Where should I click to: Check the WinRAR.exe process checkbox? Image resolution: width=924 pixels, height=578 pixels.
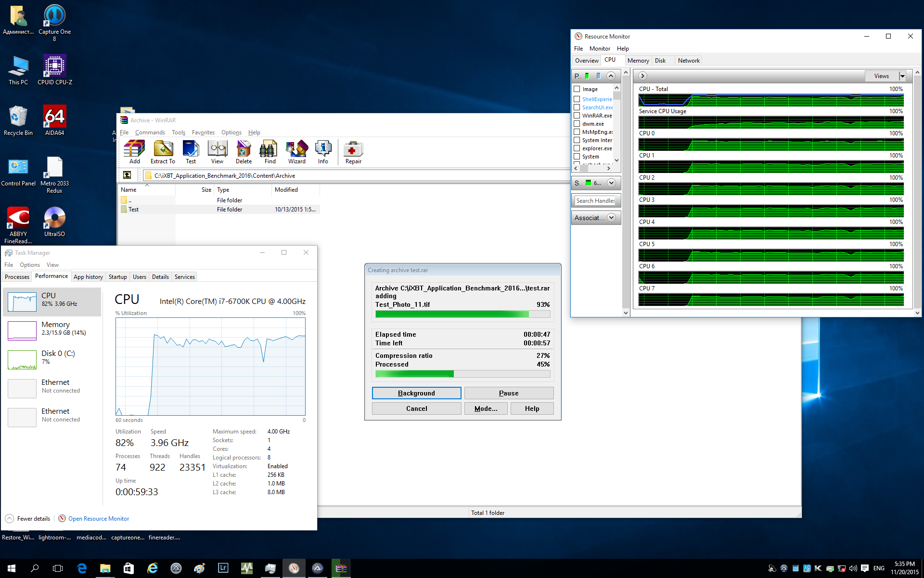[x=577, y=116]
